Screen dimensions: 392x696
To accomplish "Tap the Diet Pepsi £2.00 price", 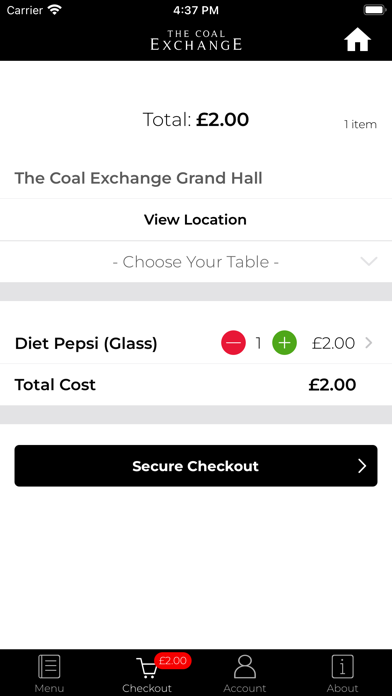I will [x=333, y=343].
